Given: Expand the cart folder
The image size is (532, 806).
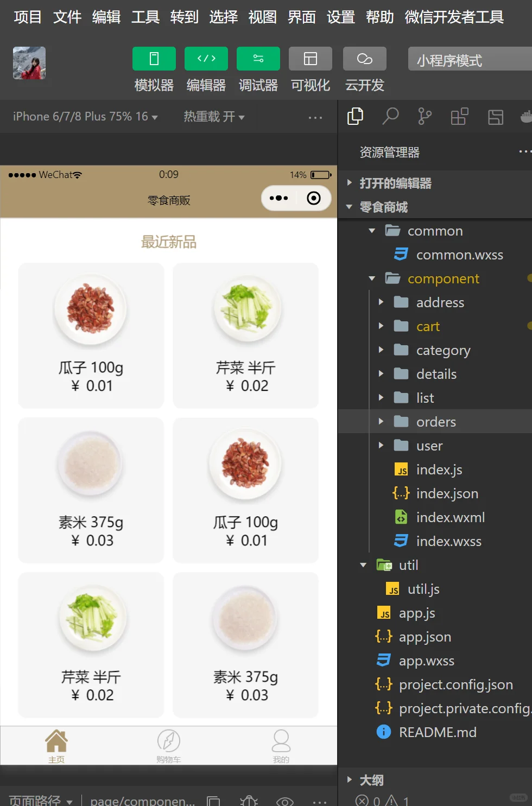Looking at the screenshot, I should (x=435, y=326).
